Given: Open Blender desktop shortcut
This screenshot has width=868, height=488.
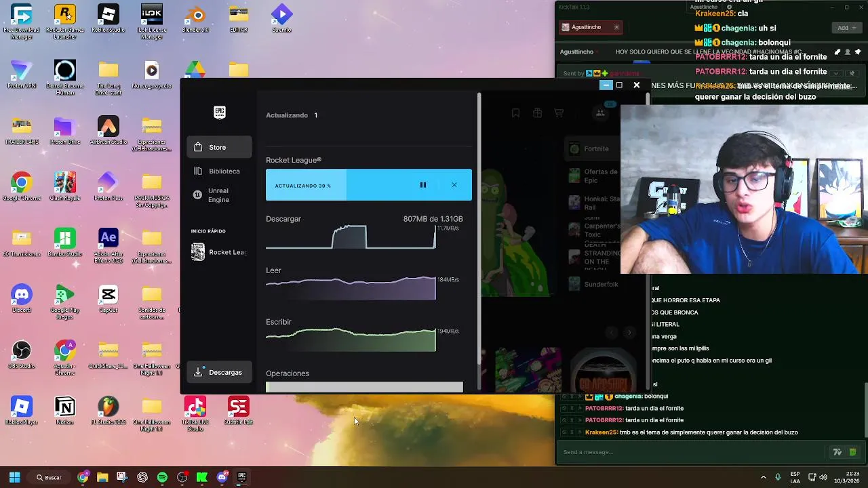Looking at the screenshot, I should click(x=195, y=19).
